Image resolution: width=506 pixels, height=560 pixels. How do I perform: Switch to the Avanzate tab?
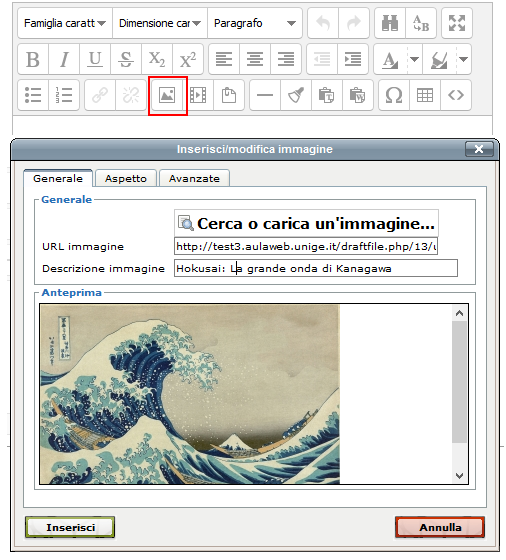coord(194,178)
